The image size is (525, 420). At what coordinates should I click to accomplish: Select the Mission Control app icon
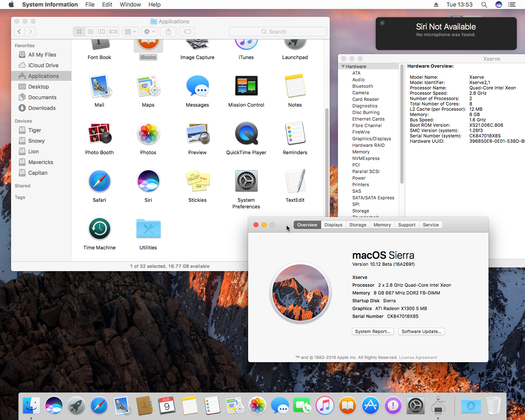(246, 86)
